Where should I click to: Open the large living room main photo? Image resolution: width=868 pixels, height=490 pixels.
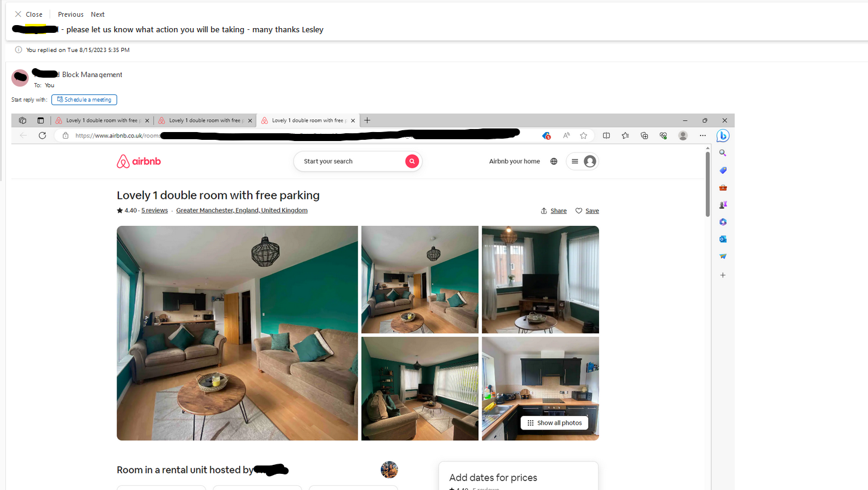click(x=237, y=333)
